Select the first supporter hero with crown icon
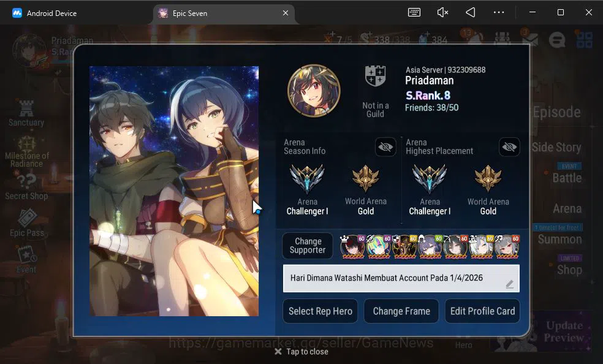 352,246
